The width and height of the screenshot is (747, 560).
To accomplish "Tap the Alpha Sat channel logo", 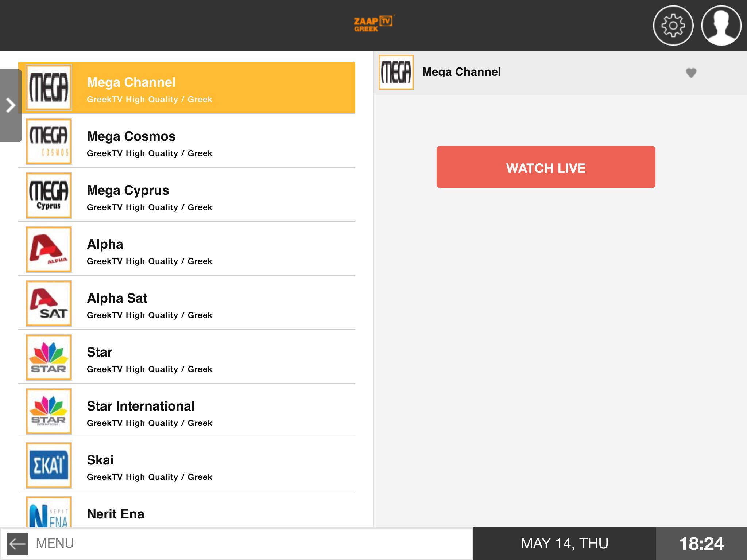I will point(49,303).
